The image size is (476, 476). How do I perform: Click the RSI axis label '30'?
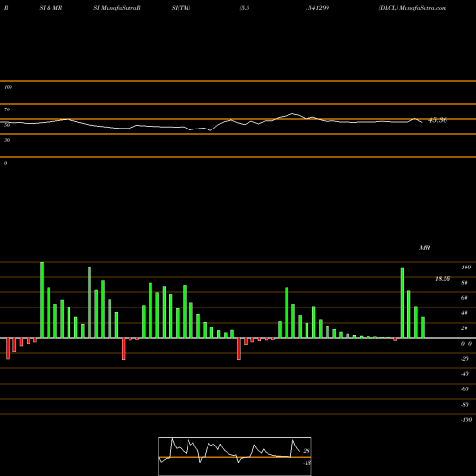coord(7,140)
